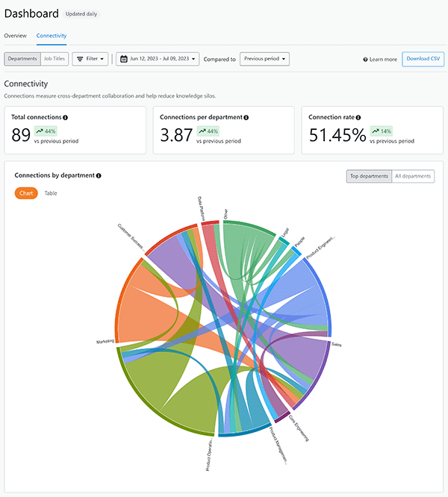Click the calendar icon in date picker
This screenshot has height=497, width=448.
(123, 59)
